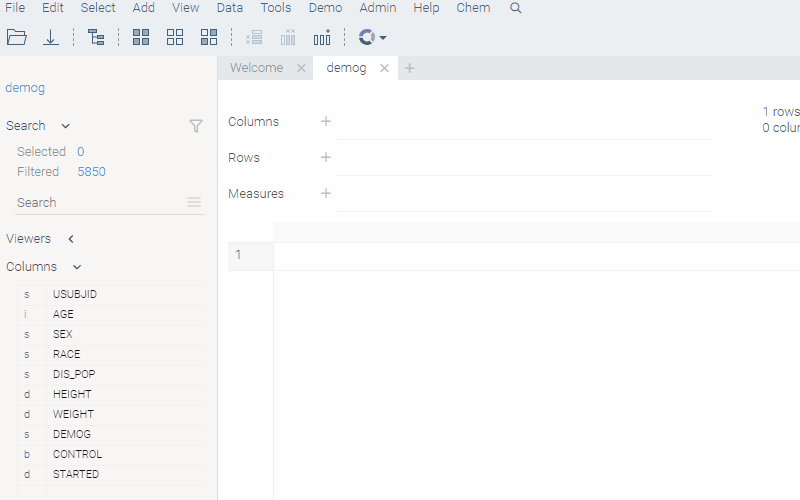800x500 pixels.
Task: Click the hamburger icon in Search field
Action: click(194, 202)
